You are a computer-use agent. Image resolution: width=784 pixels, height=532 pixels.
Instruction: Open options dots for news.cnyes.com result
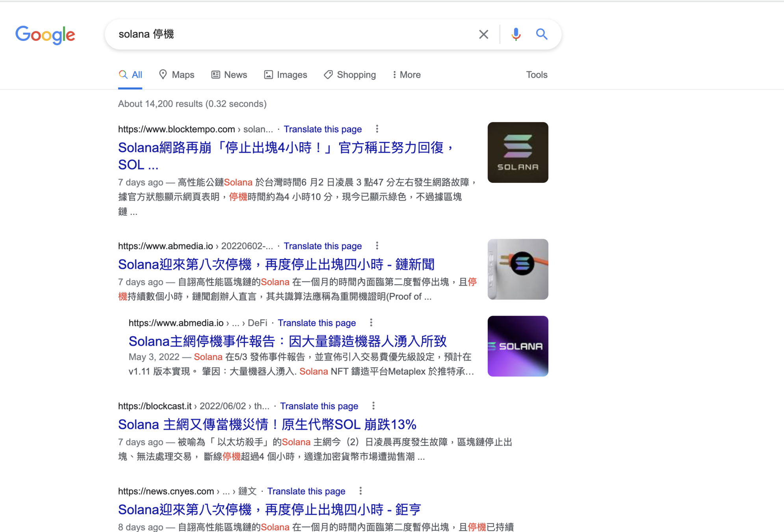pos(360,491)
